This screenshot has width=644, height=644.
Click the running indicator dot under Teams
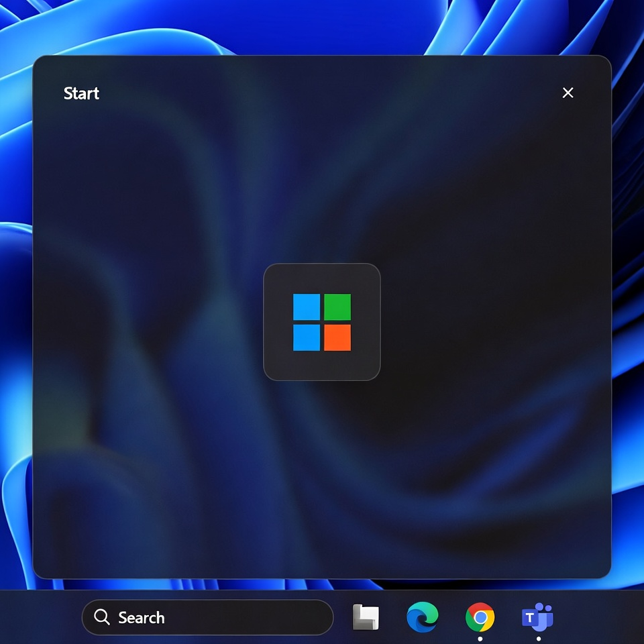[x=538, y=639]
